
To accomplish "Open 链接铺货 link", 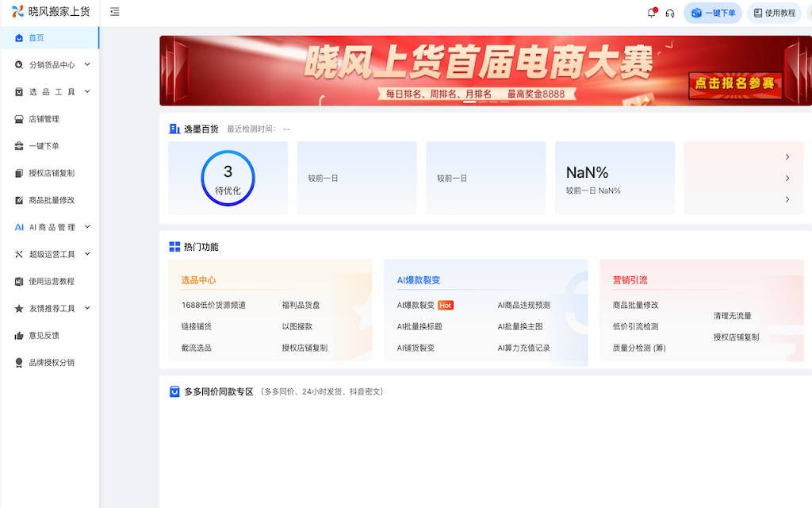I will [197, 326].
